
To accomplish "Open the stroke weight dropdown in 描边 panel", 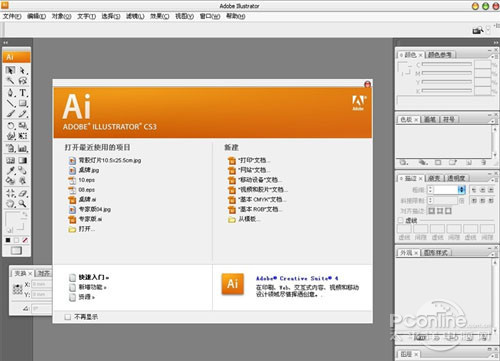I will click(x=462, y=190).
